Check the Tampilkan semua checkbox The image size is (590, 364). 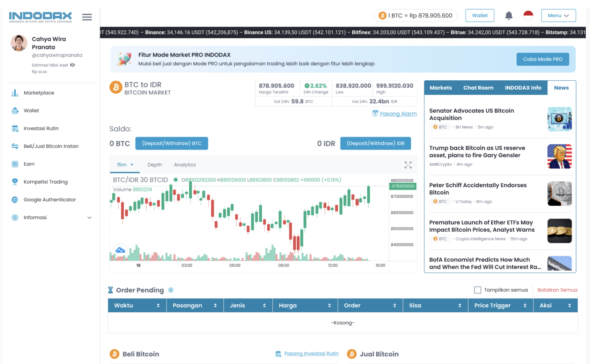click(x=478, y=290)
